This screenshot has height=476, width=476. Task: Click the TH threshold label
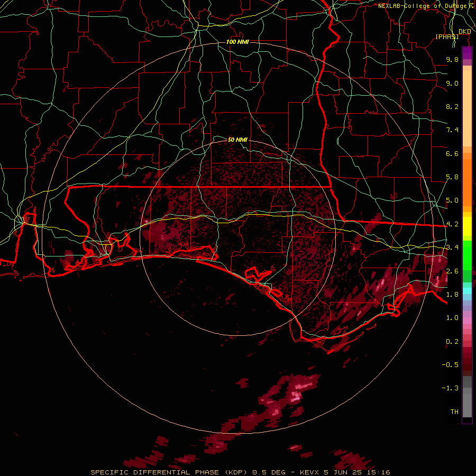tap(454, 412)
